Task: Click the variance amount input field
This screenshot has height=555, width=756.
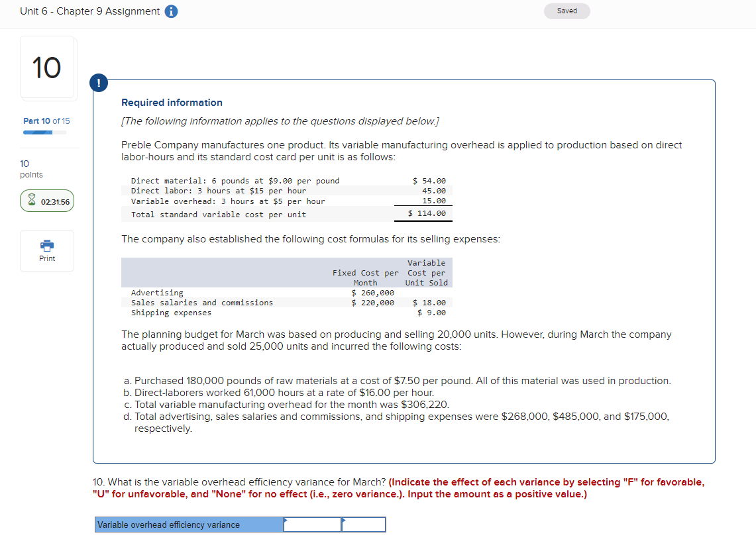Action: tap(313, 525)
